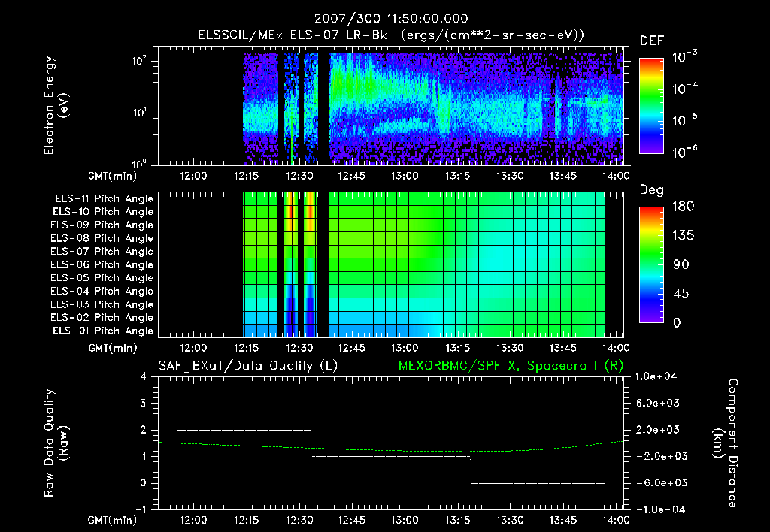This screenshot has width=770, height=532.
Task: Click the ELS-05 Pitch Angle row label
Action: [102, 278]
